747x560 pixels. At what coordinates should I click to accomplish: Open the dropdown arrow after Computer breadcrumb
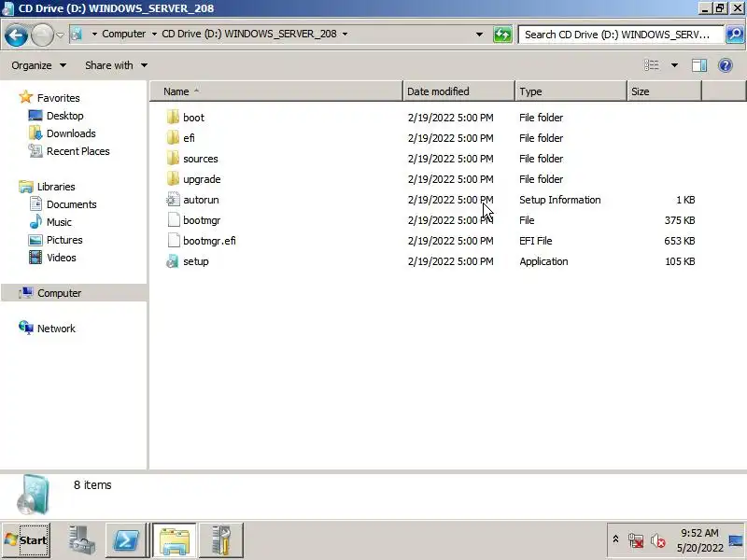[154, 34]
